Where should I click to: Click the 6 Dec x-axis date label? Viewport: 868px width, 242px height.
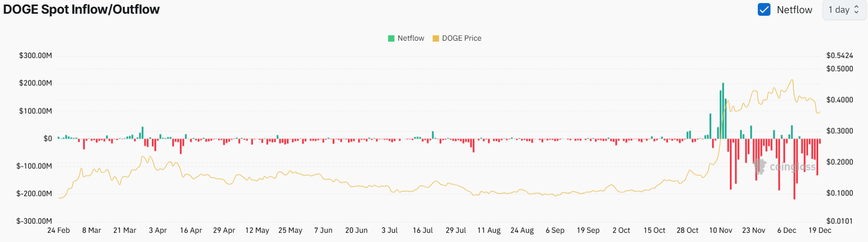point(787,230)
